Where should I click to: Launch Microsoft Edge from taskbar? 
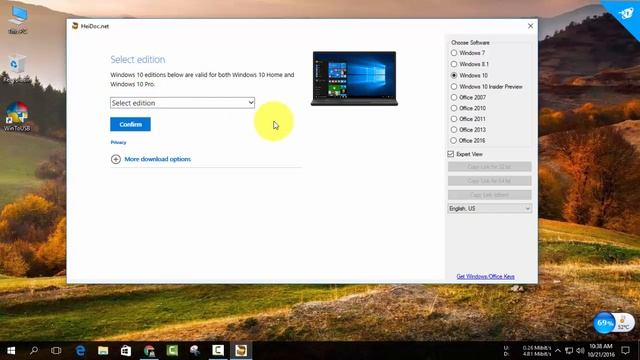coord(80,350)
